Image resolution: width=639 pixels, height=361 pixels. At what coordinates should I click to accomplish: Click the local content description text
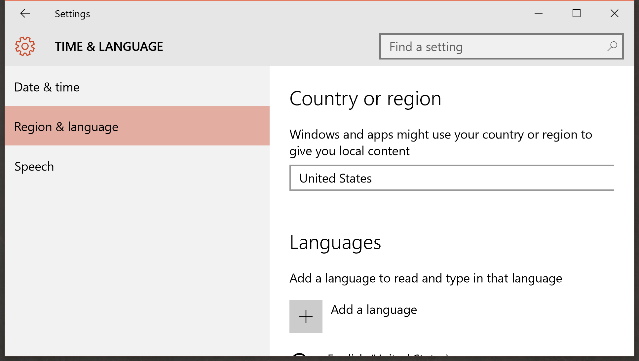(441, 143)
